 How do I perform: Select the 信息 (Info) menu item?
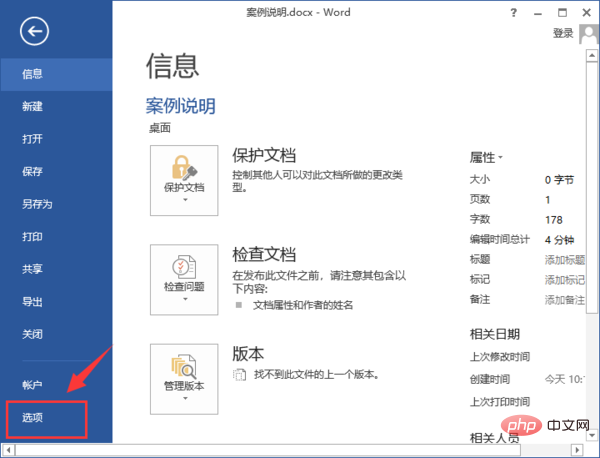click(33, 73)
